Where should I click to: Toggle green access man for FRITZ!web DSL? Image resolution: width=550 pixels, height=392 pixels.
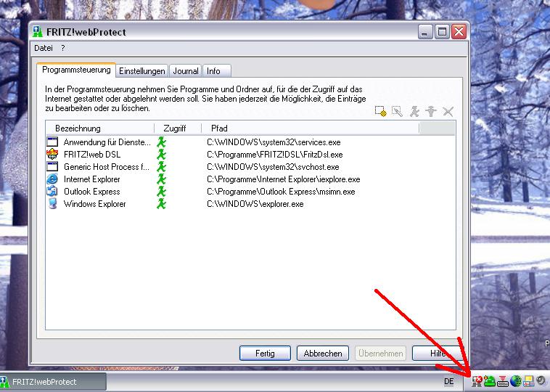[x=161, y=154]
